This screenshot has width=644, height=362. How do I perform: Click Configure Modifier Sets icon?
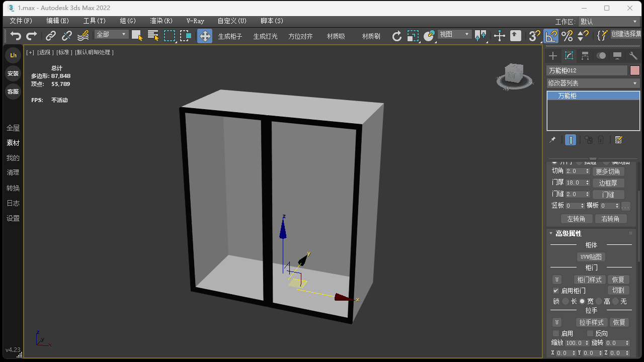coord(619,140)
